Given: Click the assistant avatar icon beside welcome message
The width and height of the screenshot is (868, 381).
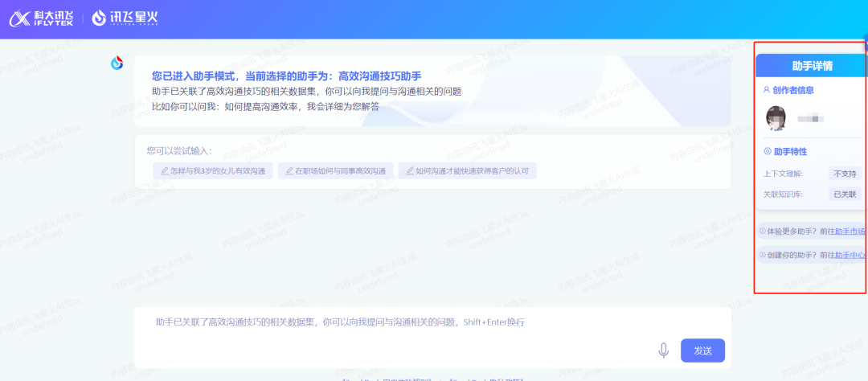Looking at the screenshot, I should pos(117,63).
